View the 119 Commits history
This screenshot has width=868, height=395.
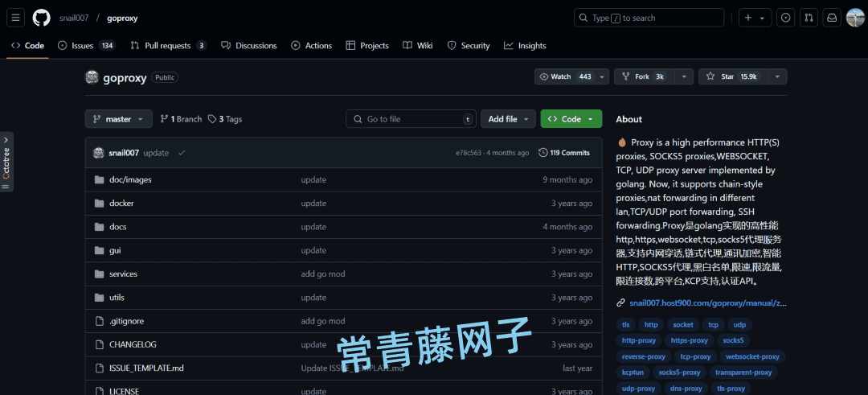564,153
